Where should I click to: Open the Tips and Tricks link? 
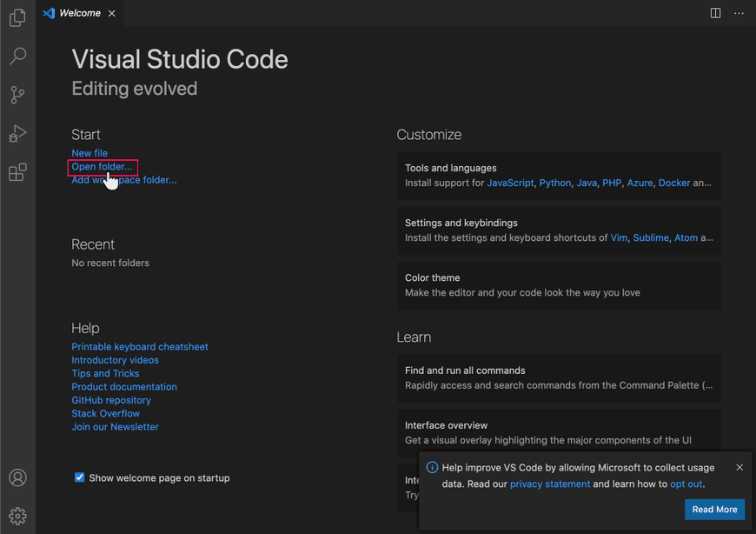pyautogui.click(x=105, y=373)
